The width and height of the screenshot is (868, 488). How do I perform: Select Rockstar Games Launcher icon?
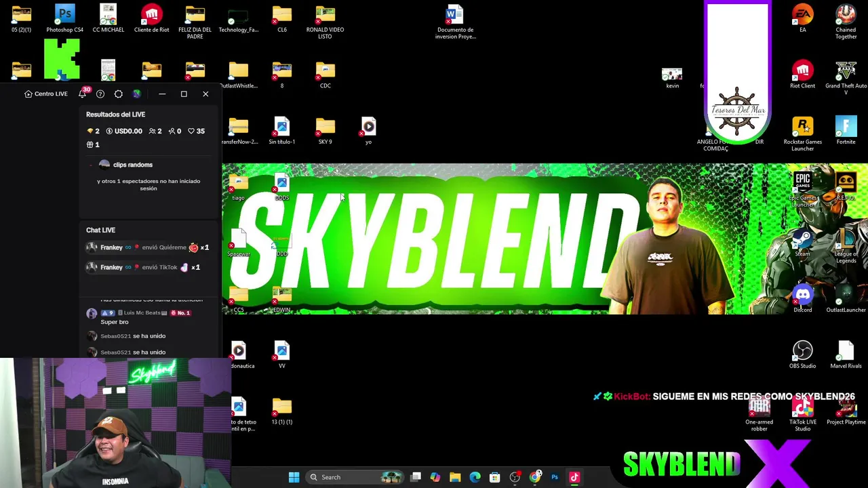[x=802, y=134]
